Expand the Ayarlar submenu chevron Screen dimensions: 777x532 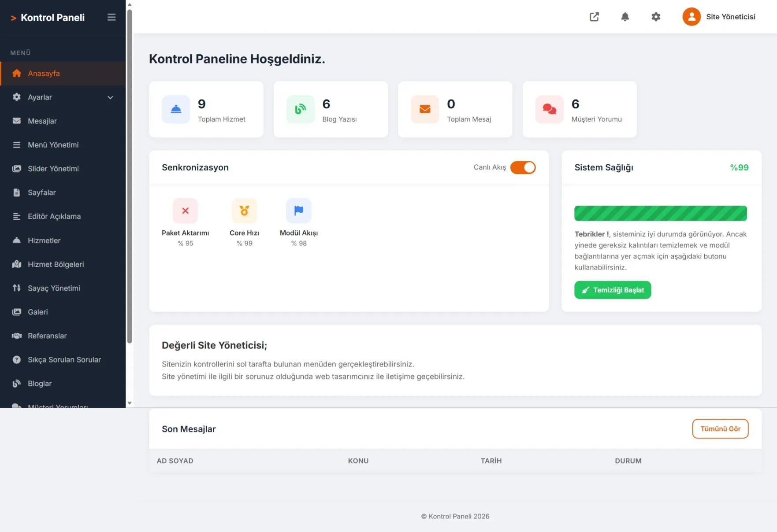coord(110,97)
